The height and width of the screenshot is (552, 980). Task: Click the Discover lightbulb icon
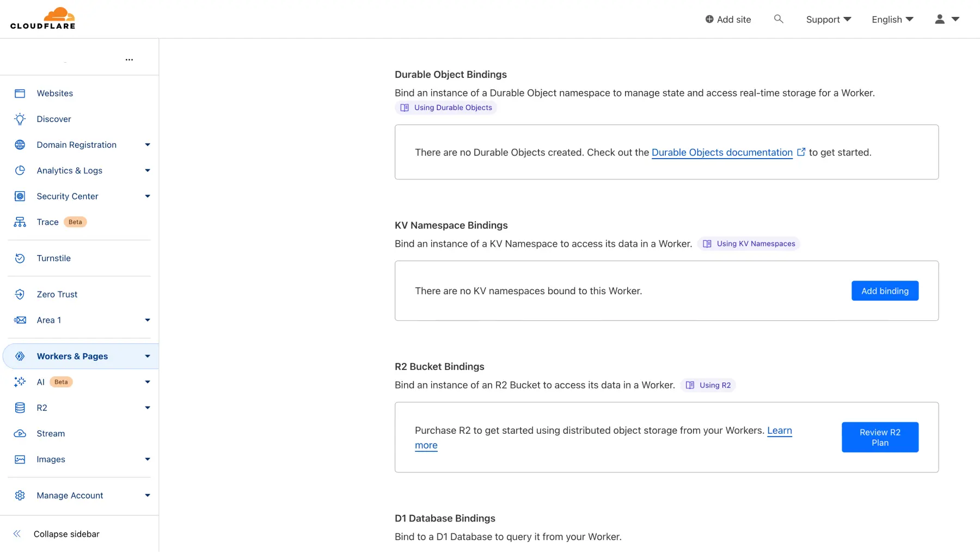[x=20, y=119]
